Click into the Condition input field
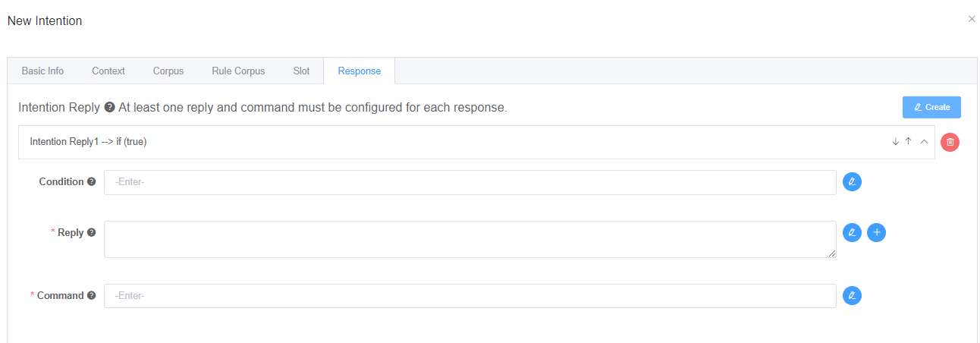This screenshot has width=980, height=343. pyautogui.click(x=470, y=182)
